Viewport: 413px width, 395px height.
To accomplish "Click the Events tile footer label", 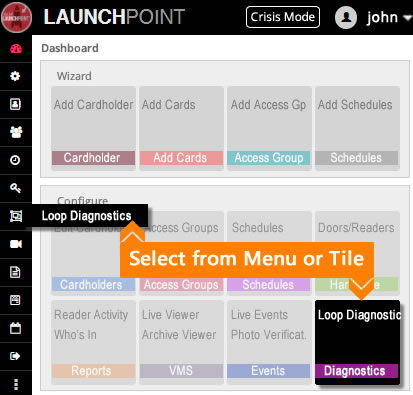I will click(x=269, y=371).
